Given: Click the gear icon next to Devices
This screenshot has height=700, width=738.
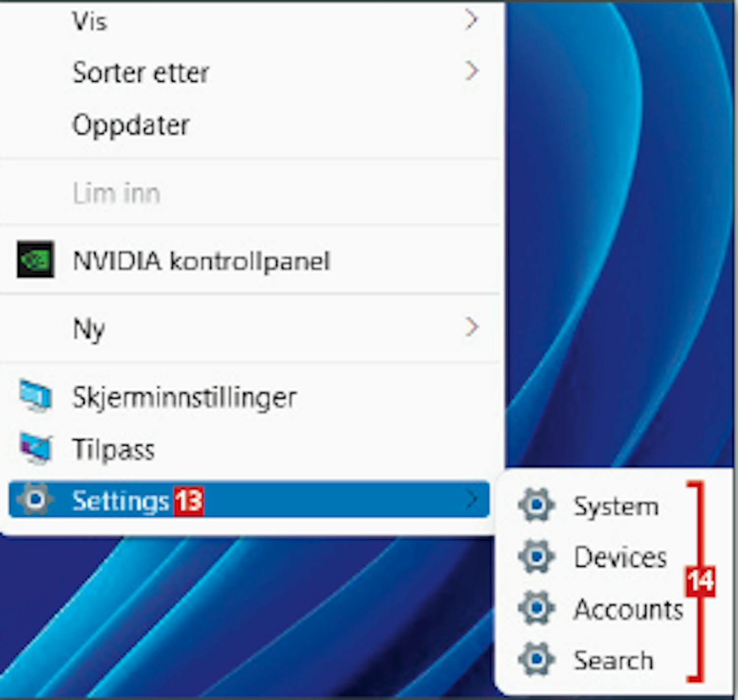Looking at the screenshot, I should pos(536,557).
